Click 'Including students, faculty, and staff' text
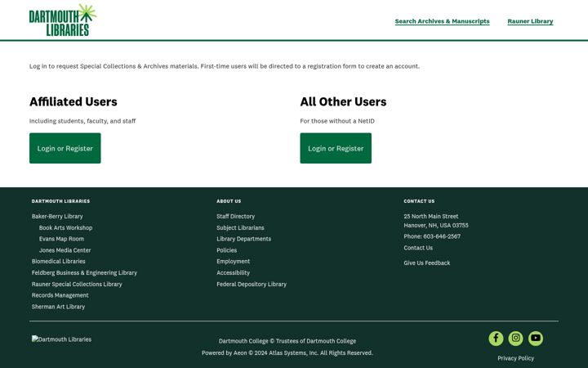The height and width of the screenshot is (368, 588). 82,121
